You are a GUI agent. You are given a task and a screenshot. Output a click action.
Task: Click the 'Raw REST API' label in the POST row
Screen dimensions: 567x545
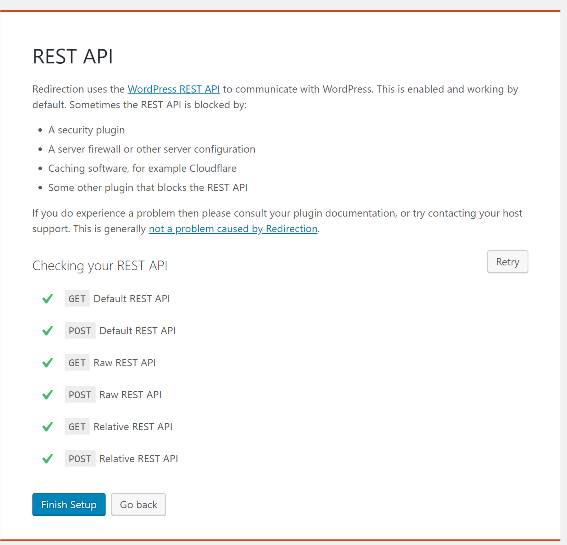coord(131,395)
